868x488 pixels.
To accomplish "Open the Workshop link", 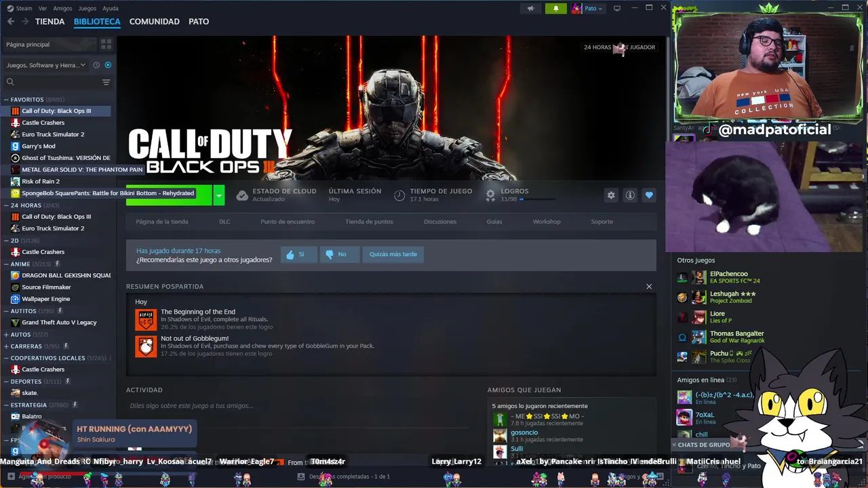I will point(547,222).
